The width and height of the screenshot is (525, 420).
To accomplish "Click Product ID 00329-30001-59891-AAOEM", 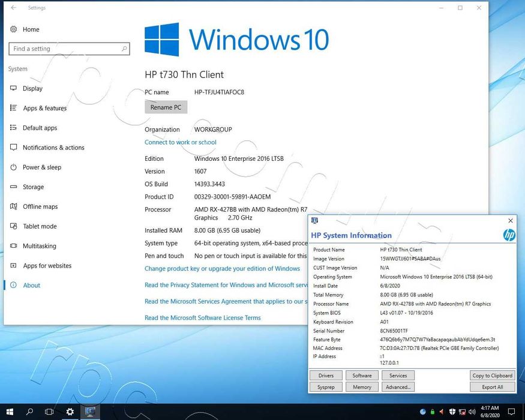I will [232, 197].
